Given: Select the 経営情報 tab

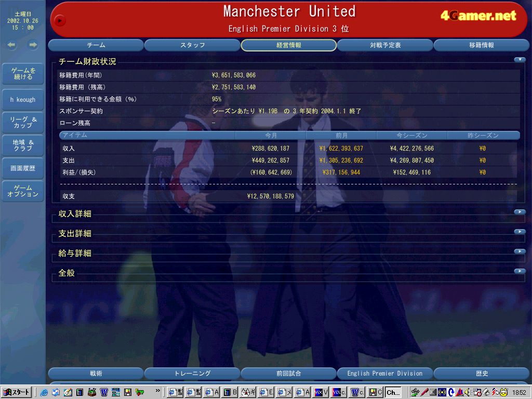Looking at the screenshot, I should (x=289, y=45).
